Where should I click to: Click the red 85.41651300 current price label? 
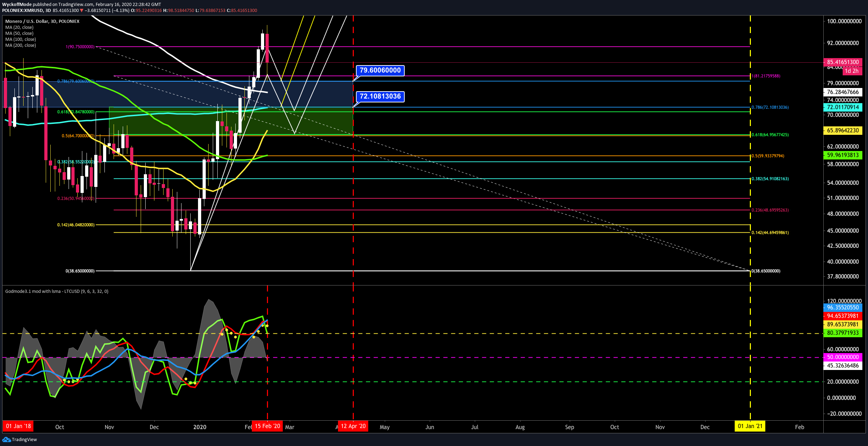tap(843, 62)
